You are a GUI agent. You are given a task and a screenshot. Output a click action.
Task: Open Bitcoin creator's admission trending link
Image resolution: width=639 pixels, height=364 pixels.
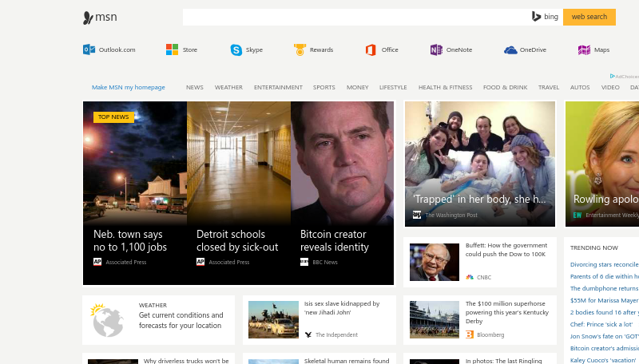coord(605,349)
